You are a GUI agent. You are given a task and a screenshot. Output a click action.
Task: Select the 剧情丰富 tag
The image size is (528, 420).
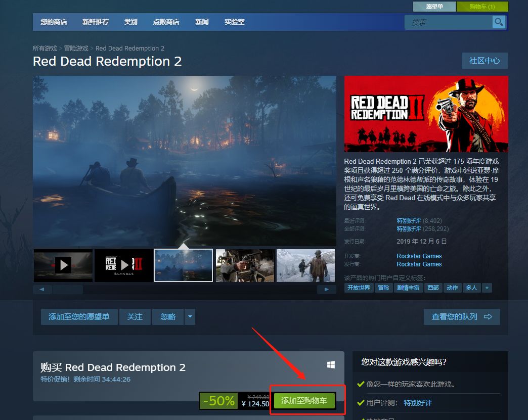tap(408, 288)
